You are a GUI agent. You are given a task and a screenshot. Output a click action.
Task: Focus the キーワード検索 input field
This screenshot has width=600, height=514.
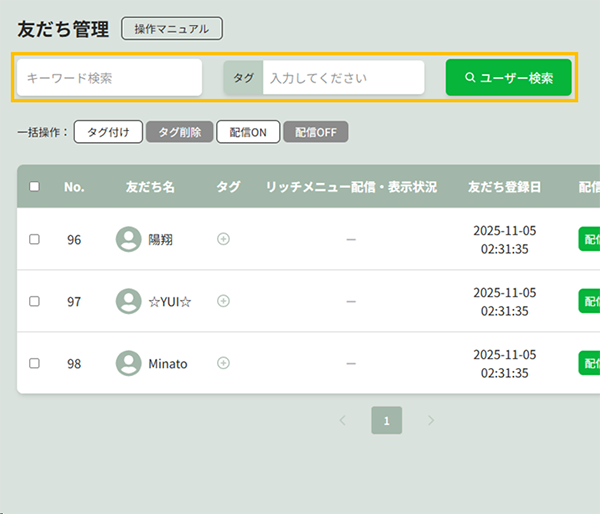[109, 78]
